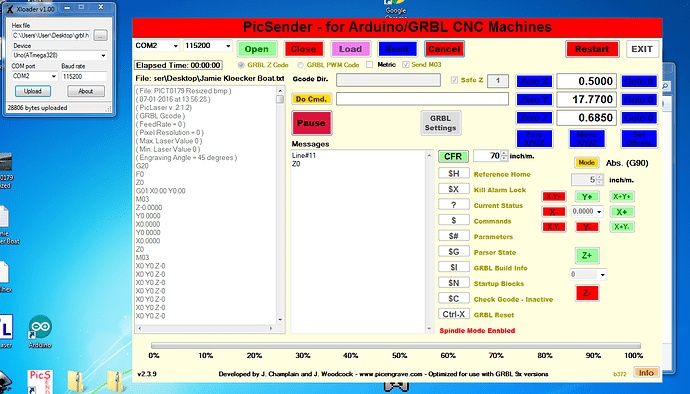Click the gcode list vertical scrollbar
690x394 pixels.
click(x=280, y=205)
